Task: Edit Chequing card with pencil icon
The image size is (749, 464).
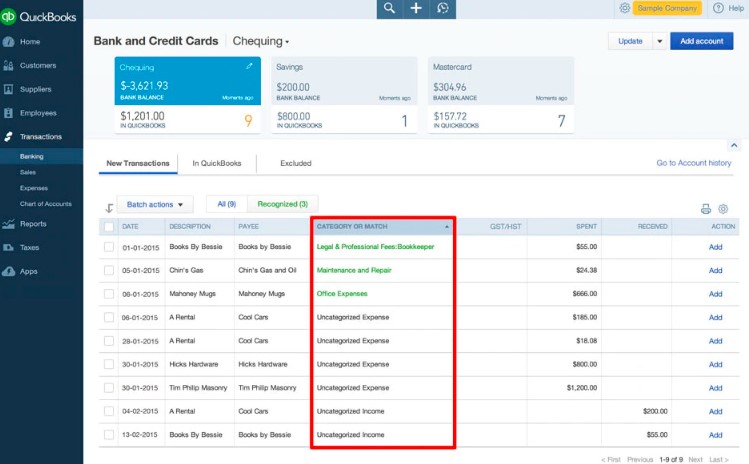Action: pyautogui.click(x=249, y=66)
